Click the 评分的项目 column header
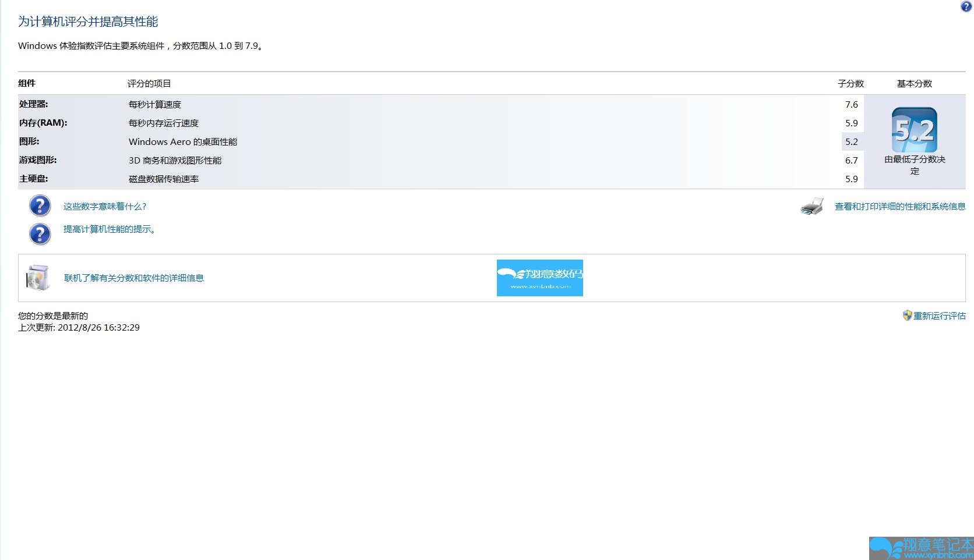The height and width of the screenshot is (560, 974). coord(149,83)
